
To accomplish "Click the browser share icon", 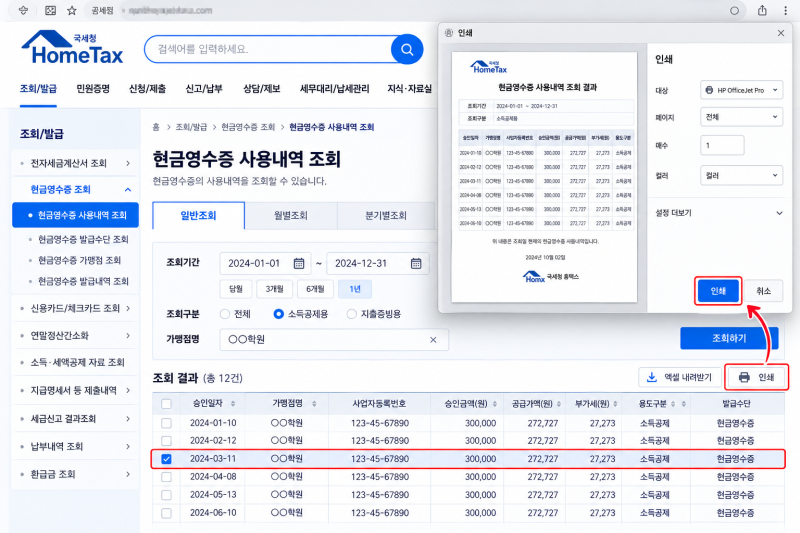I will tap(762, 10).
